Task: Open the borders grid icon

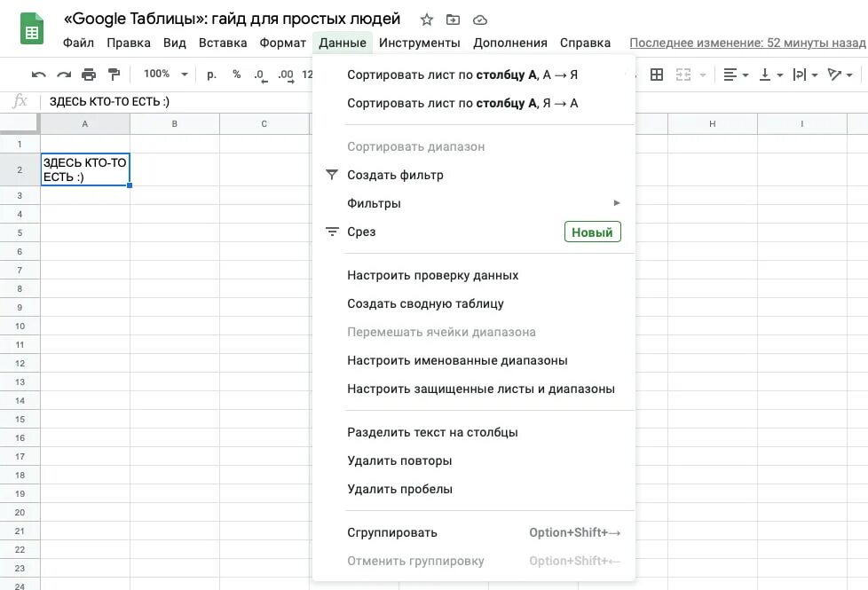Action: pos(657,75)
